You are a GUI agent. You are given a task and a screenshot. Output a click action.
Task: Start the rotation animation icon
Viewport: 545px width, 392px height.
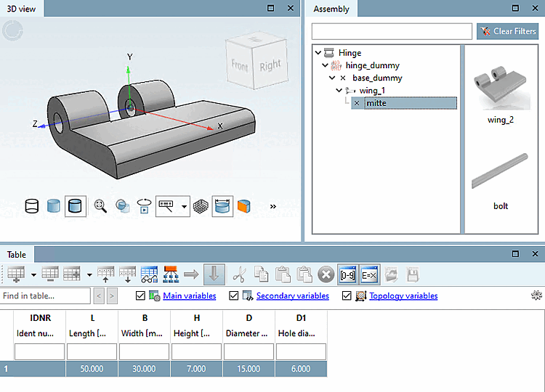(144, 206)
